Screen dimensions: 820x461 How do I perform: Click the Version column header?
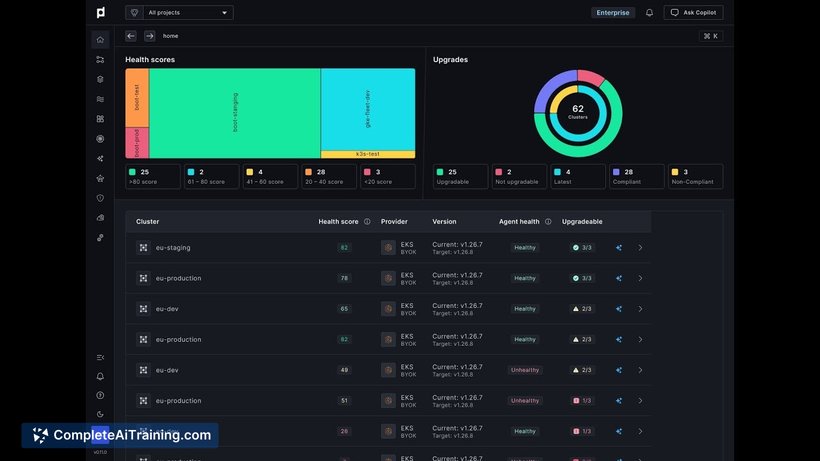444,222
